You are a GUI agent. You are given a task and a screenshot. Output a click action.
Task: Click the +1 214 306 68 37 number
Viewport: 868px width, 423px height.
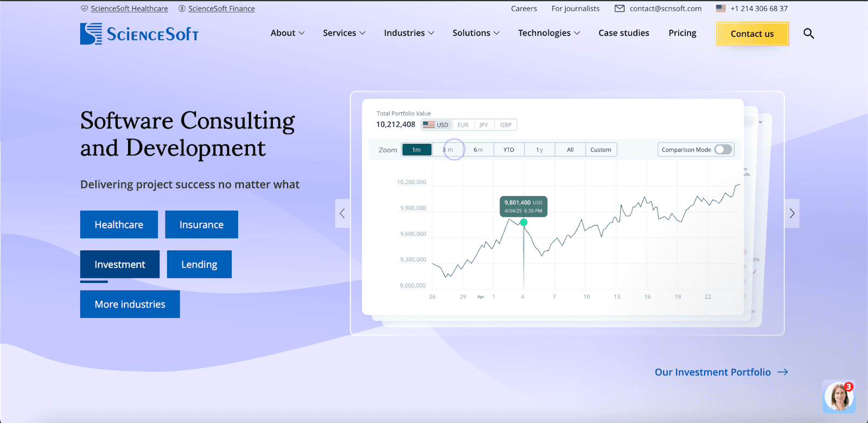point(759,9)
